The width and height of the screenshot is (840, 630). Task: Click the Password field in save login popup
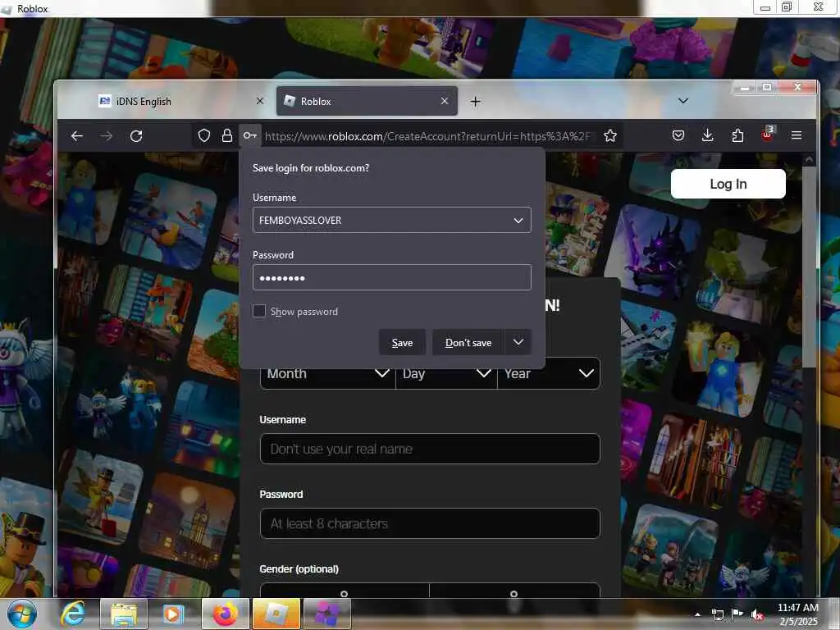391,277
